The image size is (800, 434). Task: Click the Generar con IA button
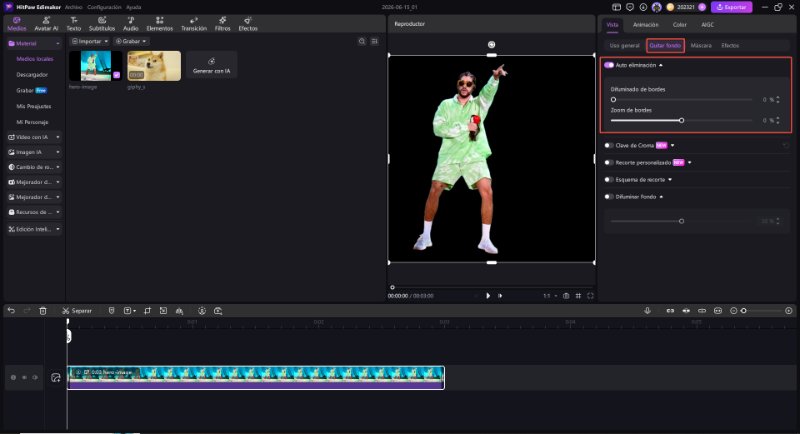[211, 65]
